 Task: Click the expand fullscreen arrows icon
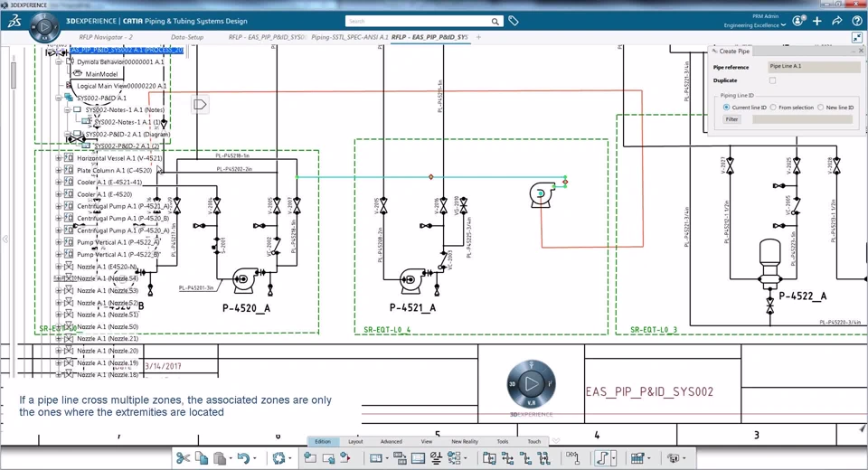pos(857,38)
